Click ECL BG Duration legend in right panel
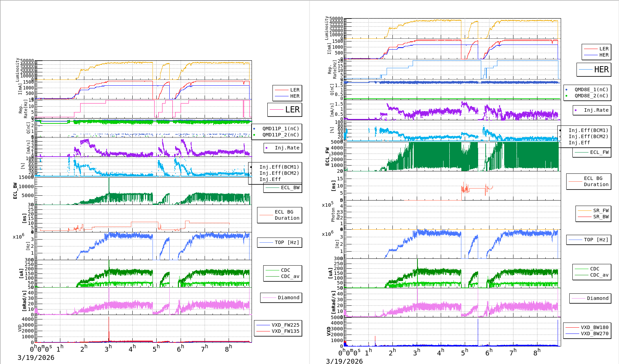Image resolution: width=619 pixels, height=364 pixels. pos(596,181)
